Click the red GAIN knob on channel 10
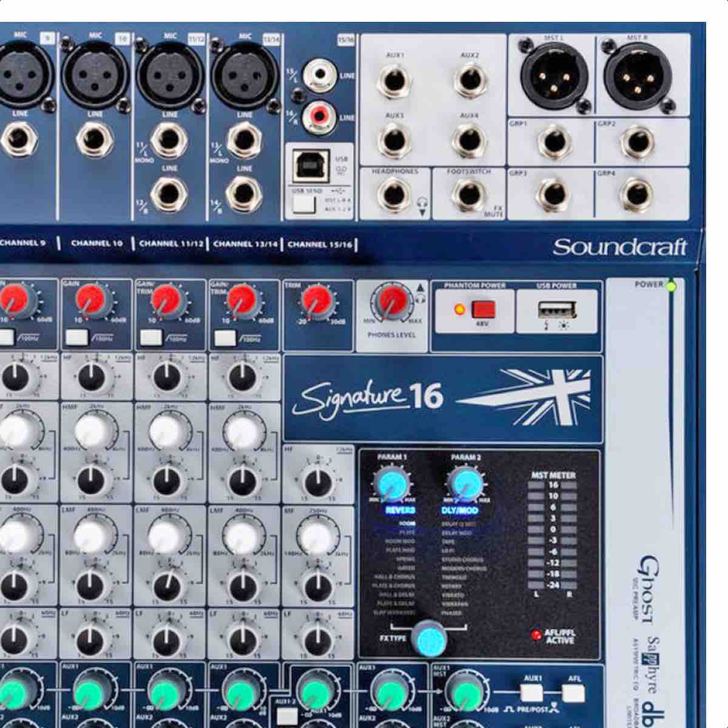 pyautogui.click(x=92, y=300)
